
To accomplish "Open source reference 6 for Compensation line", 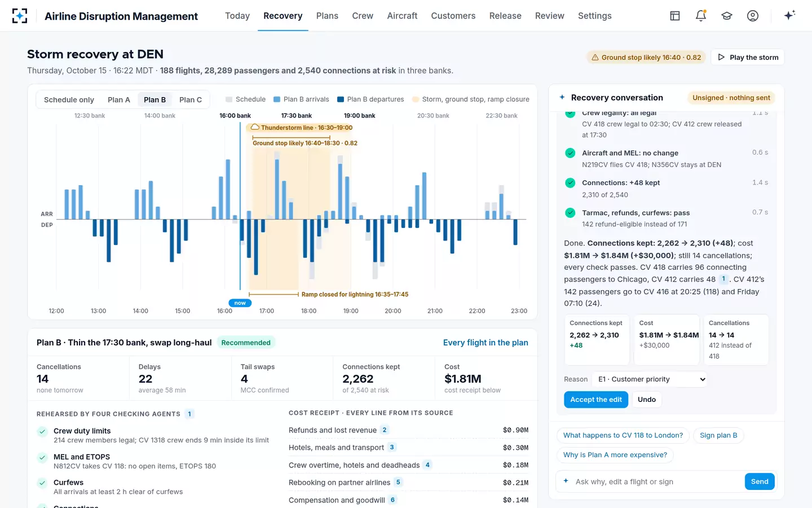I will click(x=392, y=500).
